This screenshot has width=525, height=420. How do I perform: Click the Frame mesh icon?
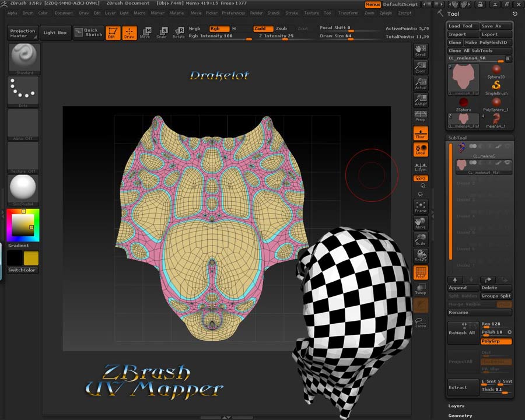(421, 206)
